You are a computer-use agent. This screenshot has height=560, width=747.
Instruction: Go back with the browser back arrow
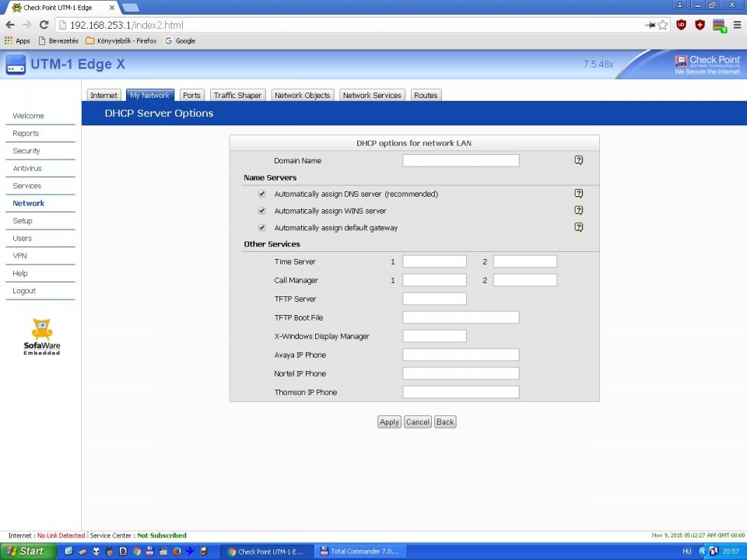pos(10,25)
